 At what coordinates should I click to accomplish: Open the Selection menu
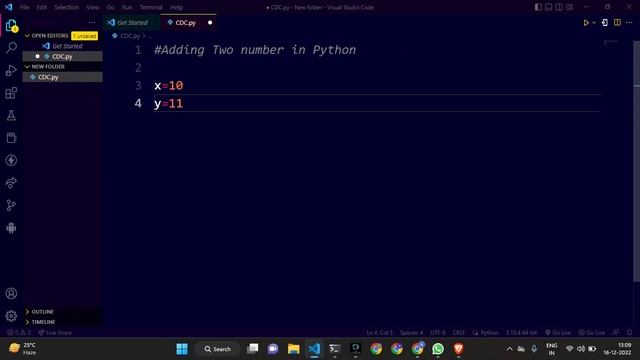pos(67,7)
